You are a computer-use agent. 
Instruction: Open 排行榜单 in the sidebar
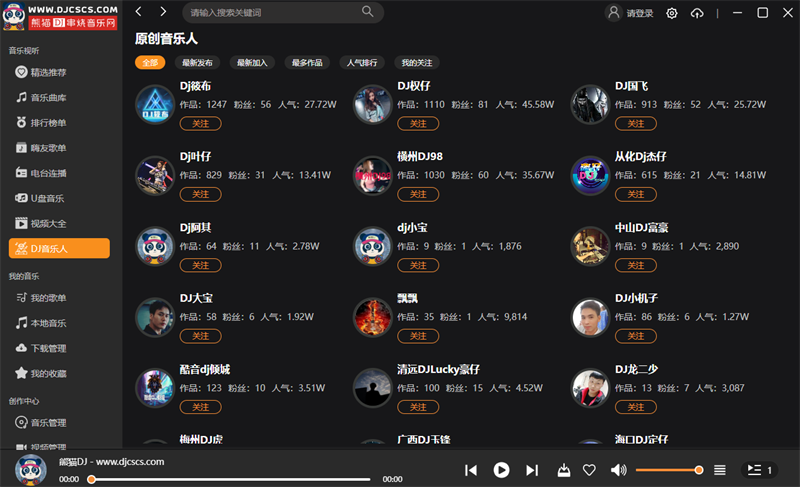(48, 123)
